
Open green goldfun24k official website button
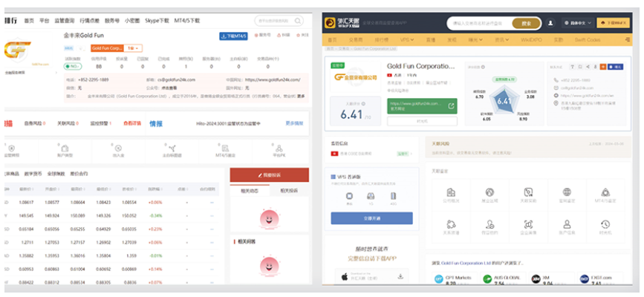tap(422, 106)
